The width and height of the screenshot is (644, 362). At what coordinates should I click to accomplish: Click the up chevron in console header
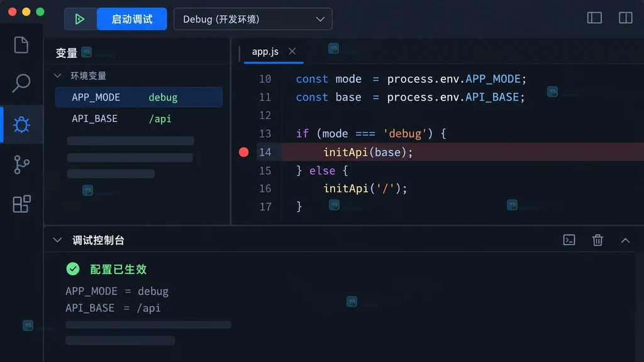(625, 241)
